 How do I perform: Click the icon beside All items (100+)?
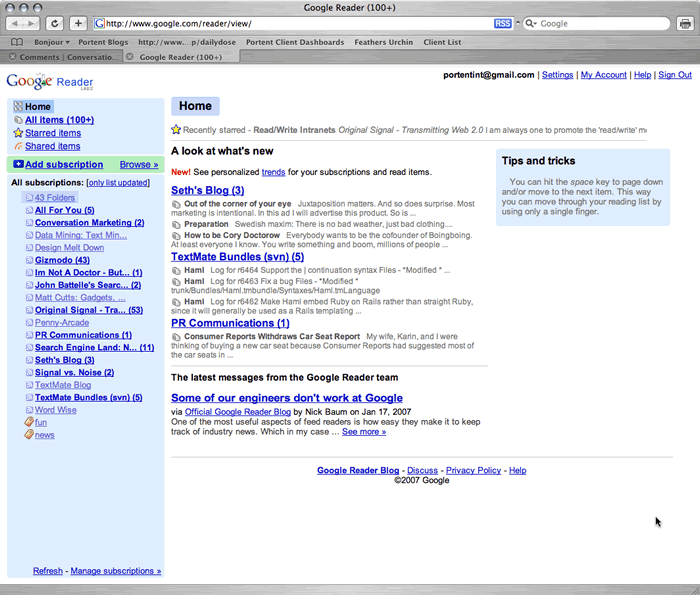click(x=18, y=120)
